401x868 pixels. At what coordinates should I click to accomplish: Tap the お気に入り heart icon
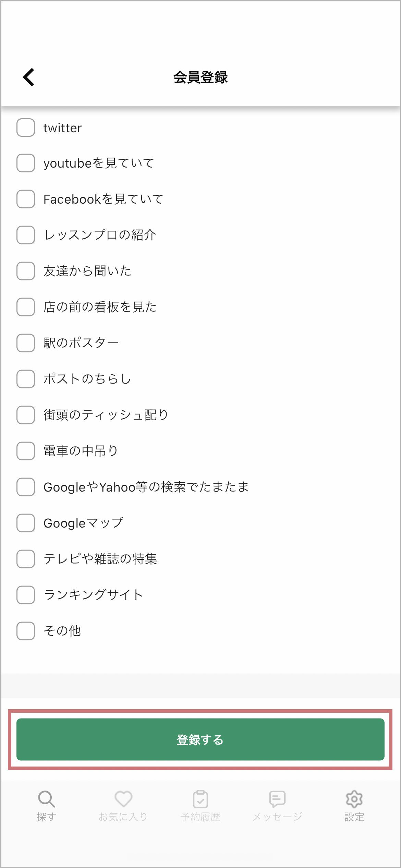pos(123,799)
